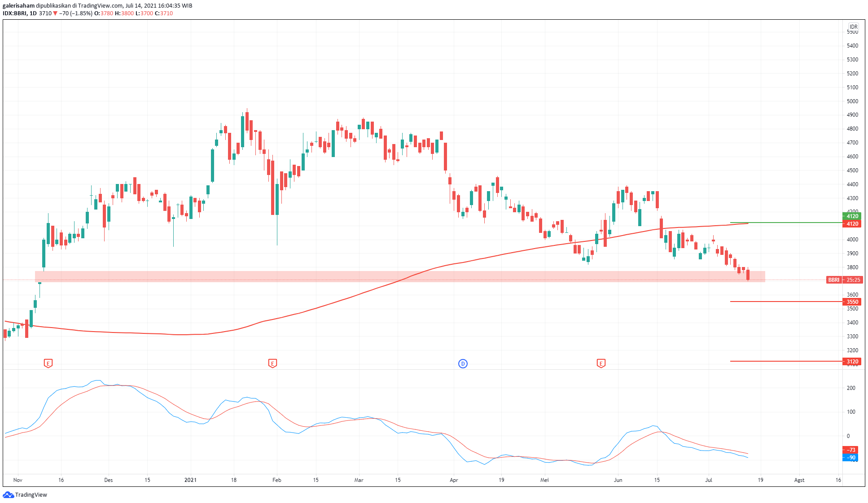Click the Mei label on time axis
The height and width of the screenshot is (503, 868).
(544, 480)
